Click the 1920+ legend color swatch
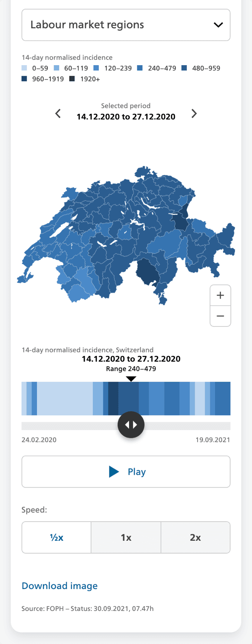 pyautogui.click(x=72, y=79)
